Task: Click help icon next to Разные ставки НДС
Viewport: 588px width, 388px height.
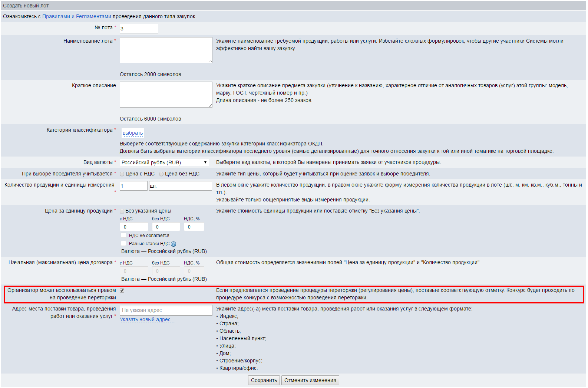Action: 174,244
